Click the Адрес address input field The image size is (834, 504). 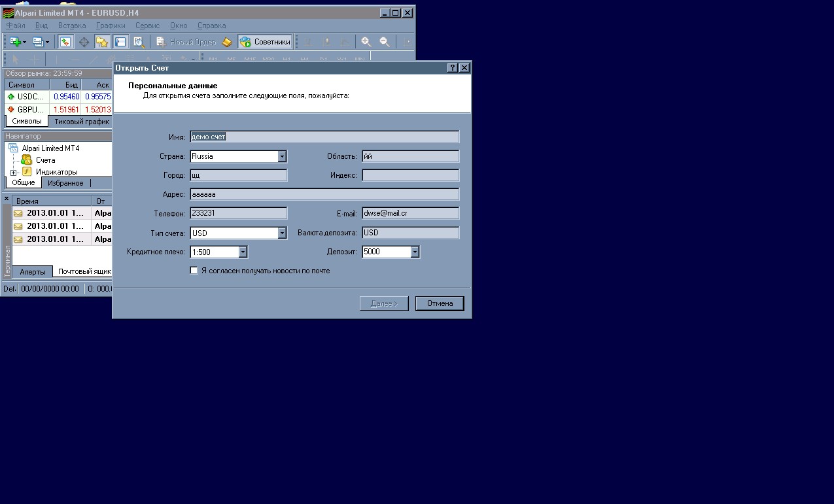pos(324,194)
